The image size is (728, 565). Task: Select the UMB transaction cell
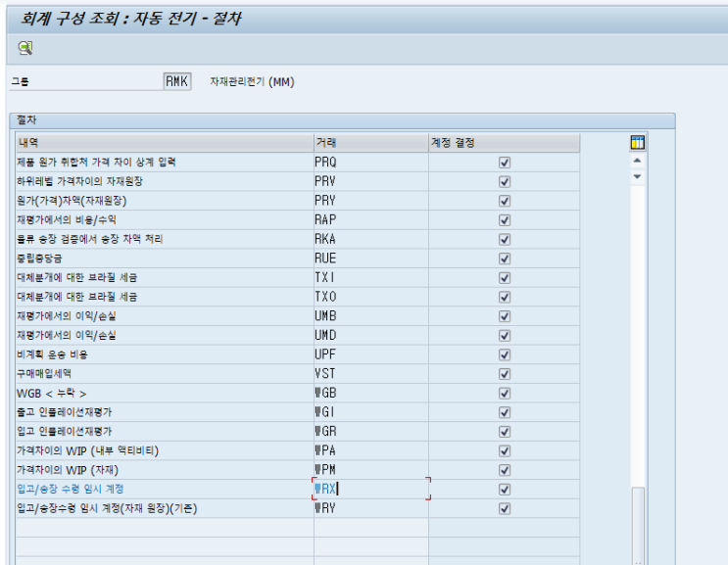[x=371, y=316]
